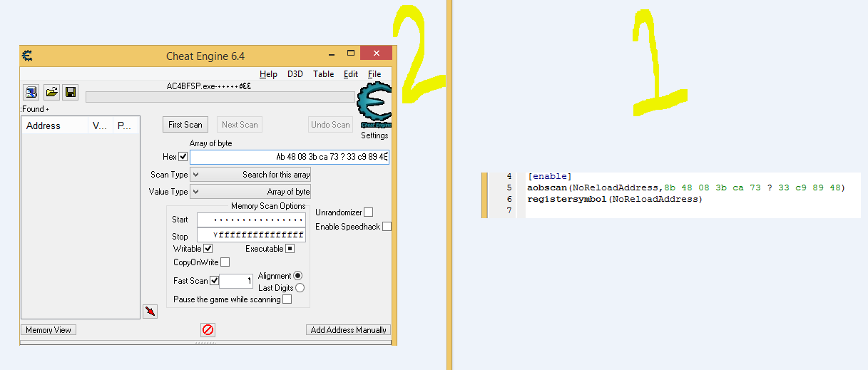The height and width of the screenshot is (370, 868).
Task: Open the Help menu
Action: pos(268,74)
